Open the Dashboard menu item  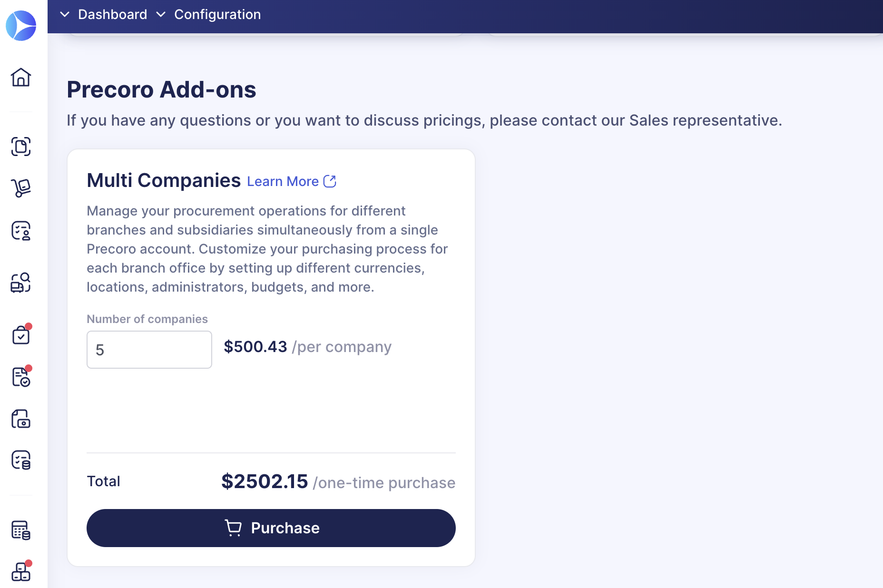[113, 15]
